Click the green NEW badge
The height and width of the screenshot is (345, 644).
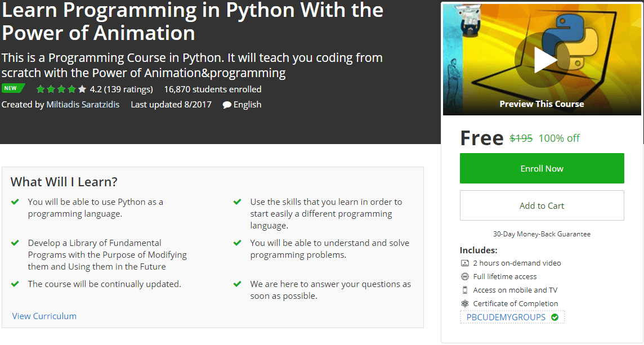point(12,88)
